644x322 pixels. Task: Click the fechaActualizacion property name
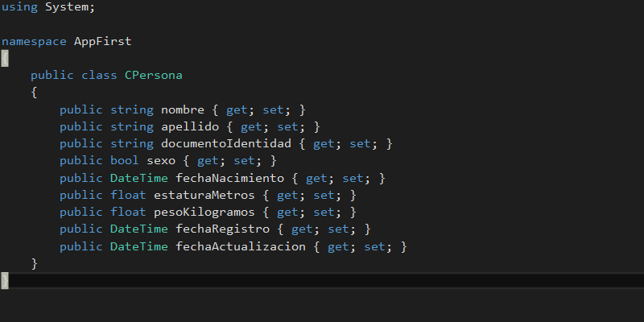point(241,246)
